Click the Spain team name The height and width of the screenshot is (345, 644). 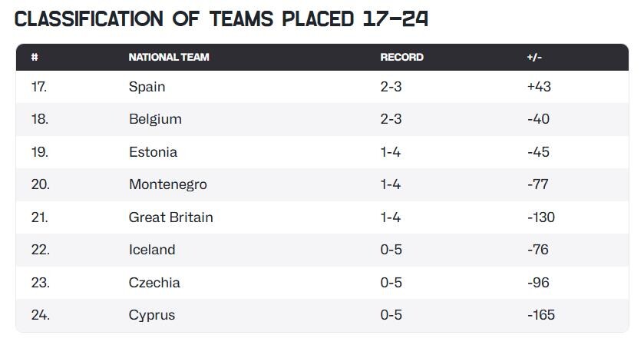(x=147, y=87)
